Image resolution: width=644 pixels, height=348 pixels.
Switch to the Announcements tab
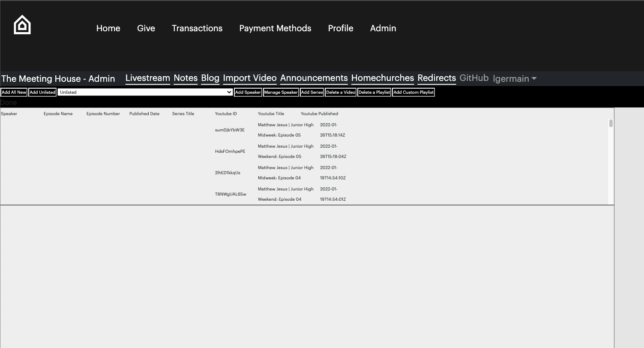[x=314, y=78]
